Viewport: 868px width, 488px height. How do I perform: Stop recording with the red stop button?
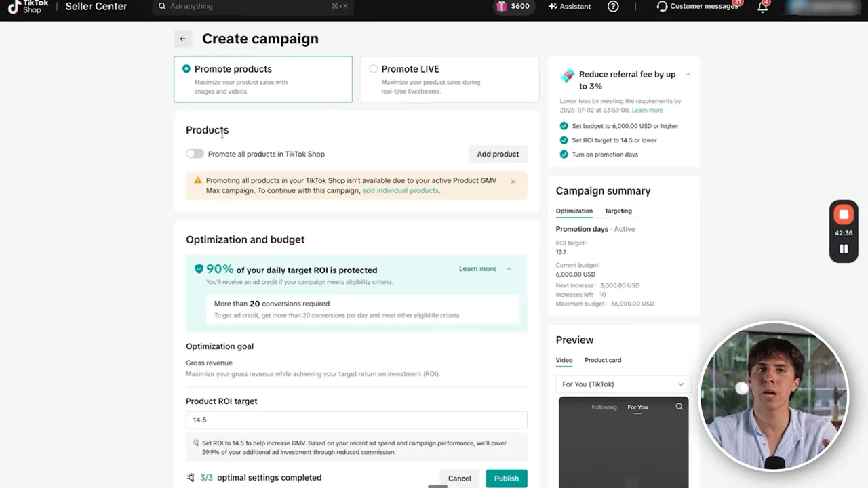coord(844,215)
